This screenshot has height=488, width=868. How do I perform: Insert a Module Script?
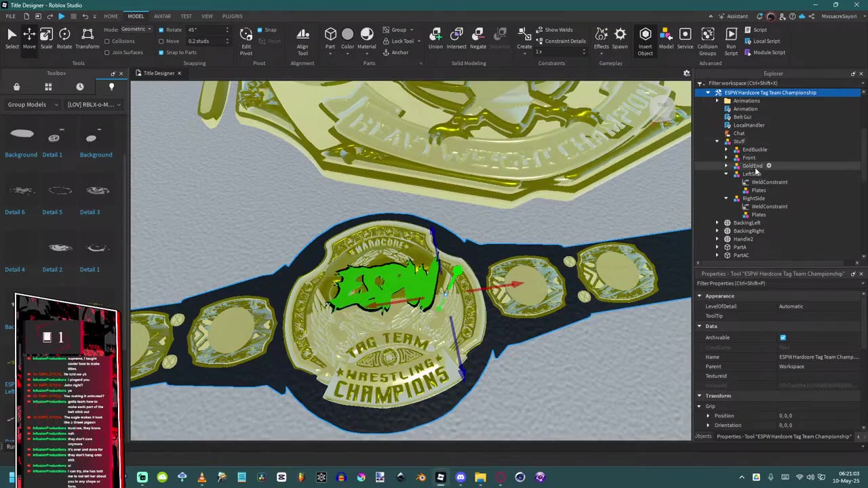click(764, 52)
